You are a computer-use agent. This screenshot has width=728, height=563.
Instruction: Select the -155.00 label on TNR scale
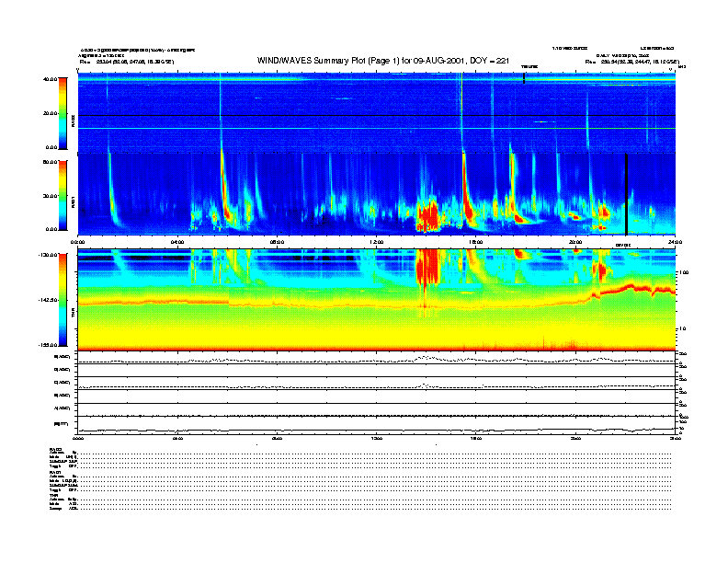coord(49,345)
